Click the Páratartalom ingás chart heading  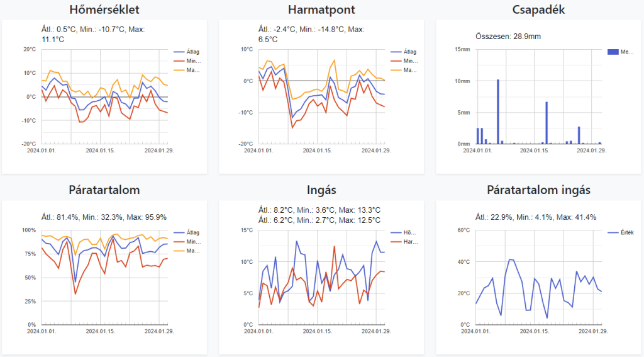pyautogui.click(x=538, y=190)
